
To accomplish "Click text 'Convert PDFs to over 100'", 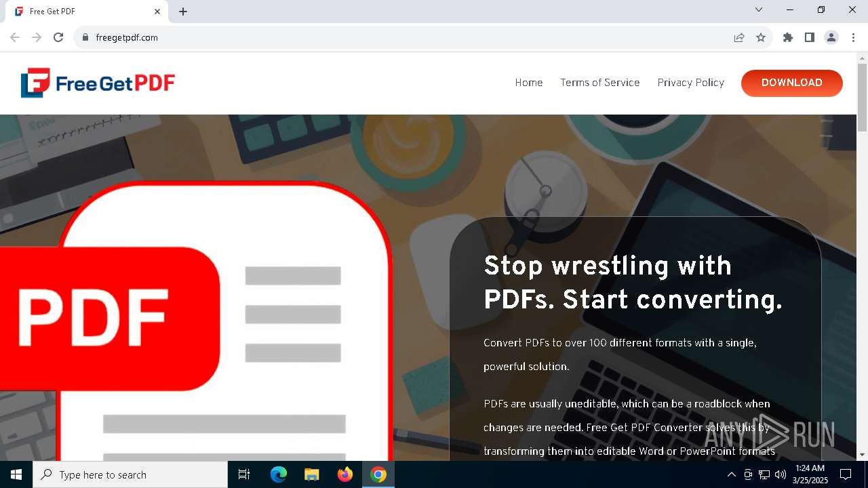I will point(620,354).
